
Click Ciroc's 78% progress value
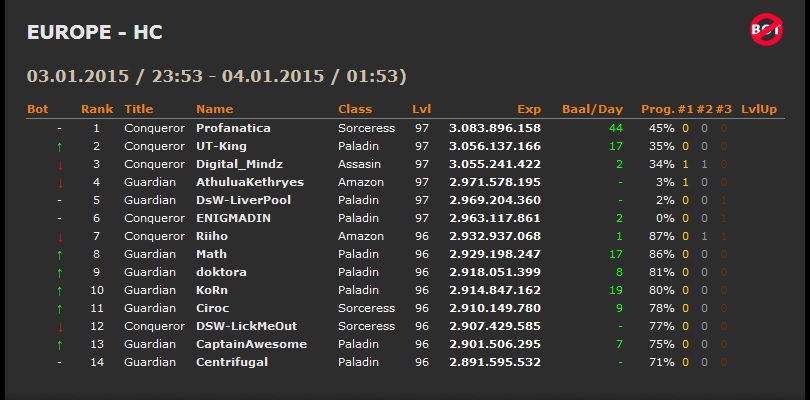(x=662, y=308)
